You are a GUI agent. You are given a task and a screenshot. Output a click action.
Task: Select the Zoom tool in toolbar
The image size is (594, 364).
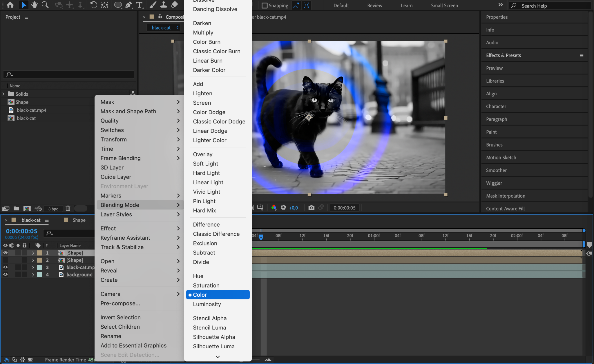coord(45,5)
